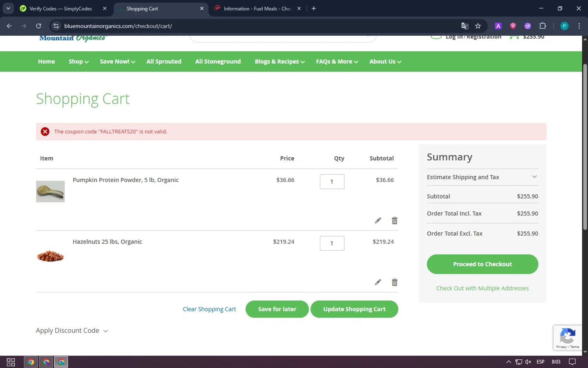The width and height of the screenshot is (588, 368).
Task: Show hidden system tray icons arrow
Action: pyautogui.click(x=508, y=362)
